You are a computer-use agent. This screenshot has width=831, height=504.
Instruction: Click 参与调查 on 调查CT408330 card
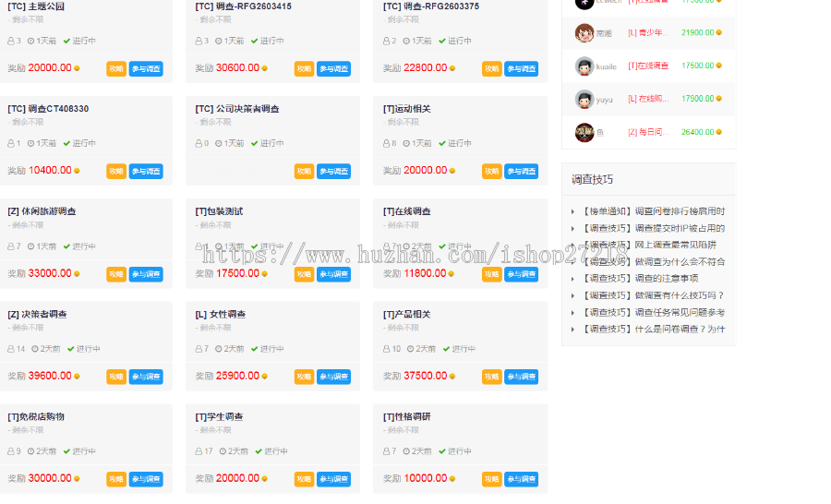click(146, 171)
